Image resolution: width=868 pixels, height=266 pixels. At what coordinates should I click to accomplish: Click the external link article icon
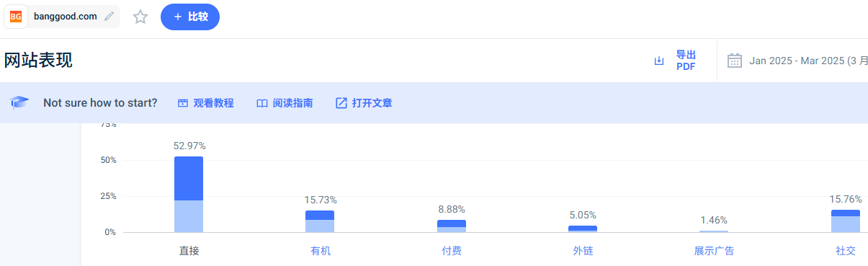[341, 103]
